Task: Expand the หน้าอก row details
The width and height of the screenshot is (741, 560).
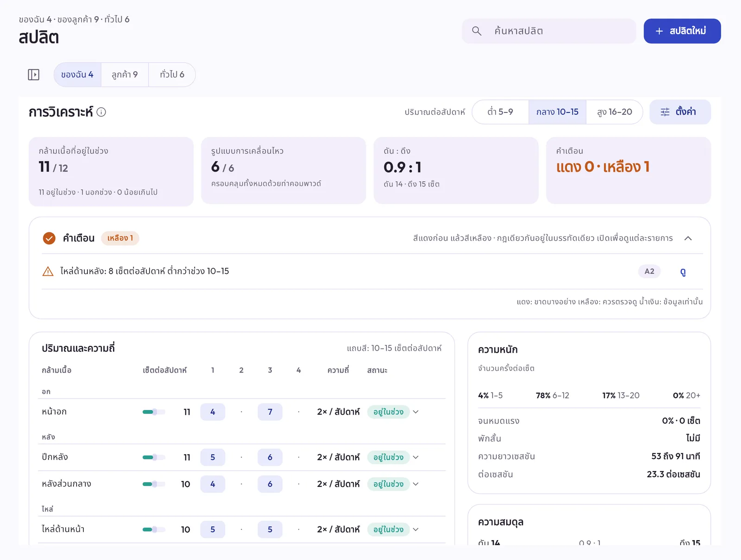Action: tap(416, 412)
